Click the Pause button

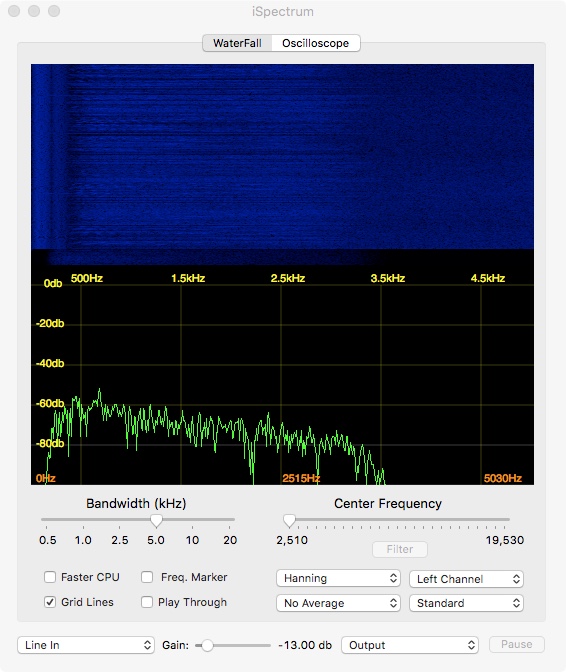(x=517, y=644)
